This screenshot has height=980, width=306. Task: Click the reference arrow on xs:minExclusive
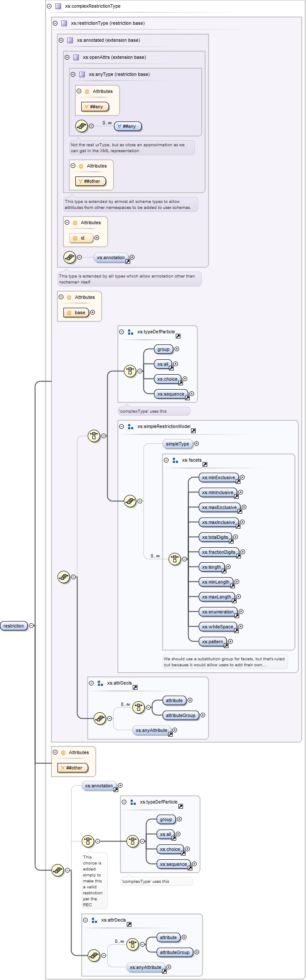pyautogui.click(x=238, y=482)
